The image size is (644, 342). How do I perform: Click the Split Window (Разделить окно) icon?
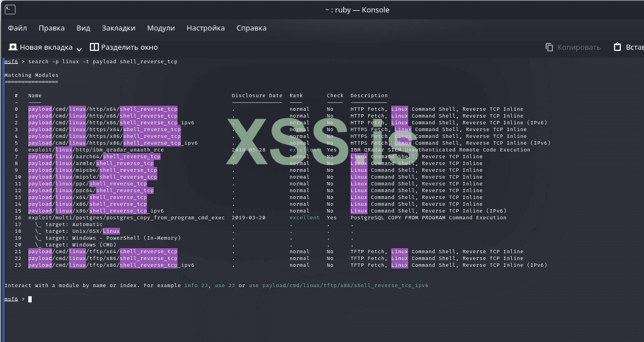point(94,47)
